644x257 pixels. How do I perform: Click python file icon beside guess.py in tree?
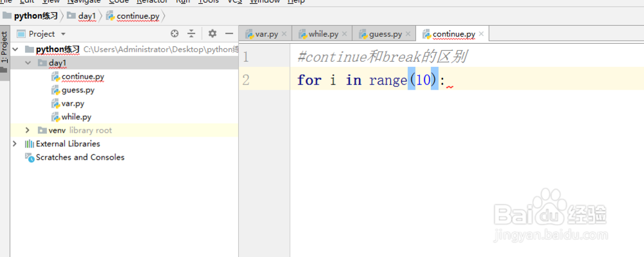tap(55, 90)
